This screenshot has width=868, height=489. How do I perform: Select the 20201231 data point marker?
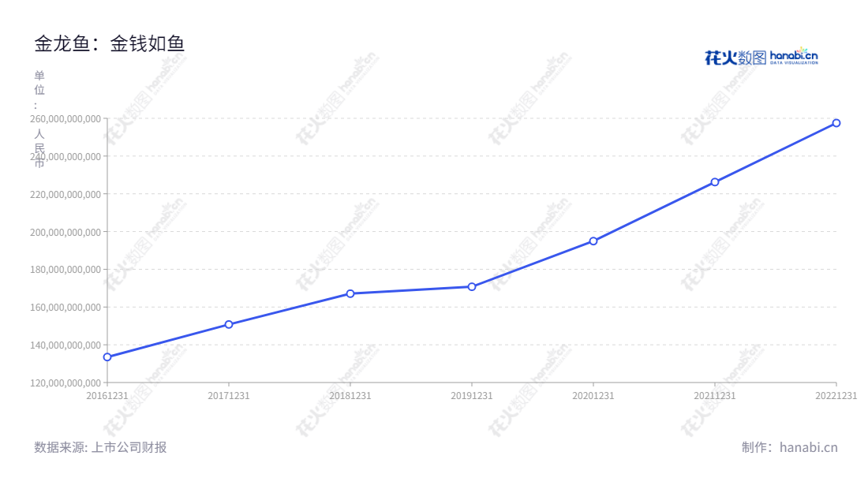(x=593, y=241)
